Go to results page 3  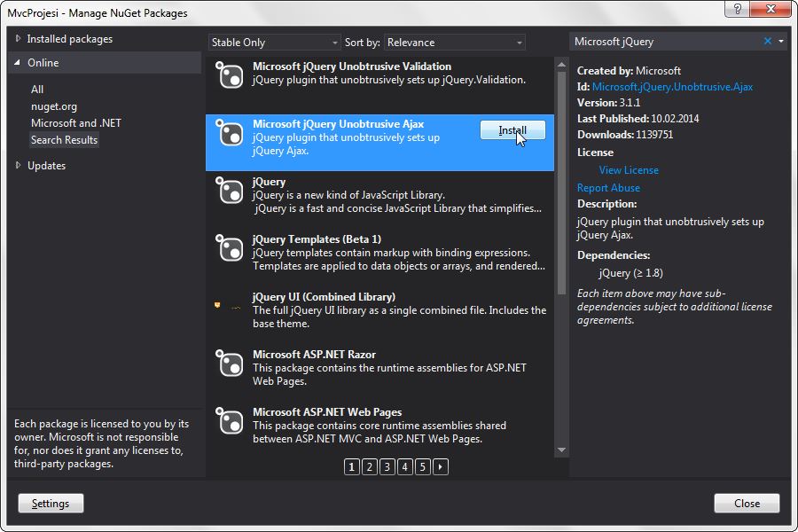pos(387,466)
